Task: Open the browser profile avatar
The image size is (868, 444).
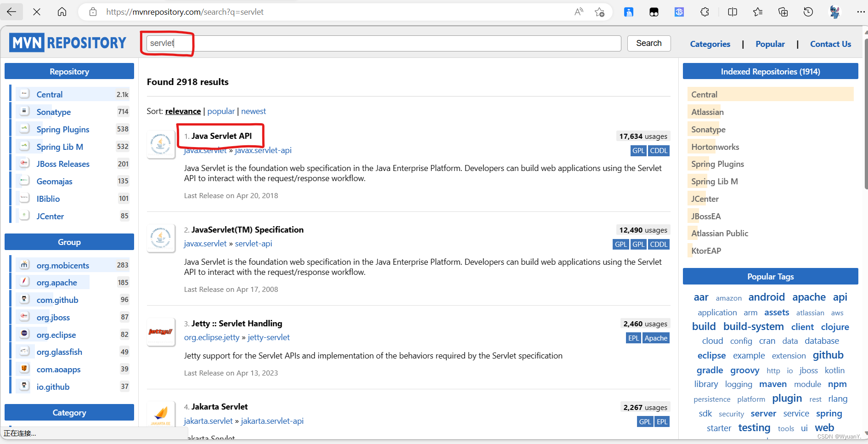Action: tap(834, 12)
